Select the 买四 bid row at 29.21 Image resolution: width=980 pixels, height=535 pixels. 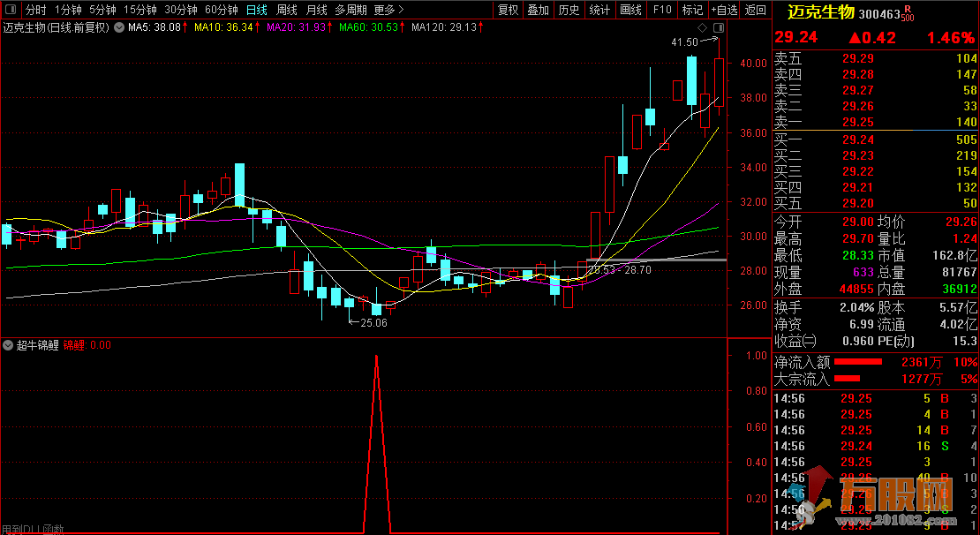click(x=876, y=187)
